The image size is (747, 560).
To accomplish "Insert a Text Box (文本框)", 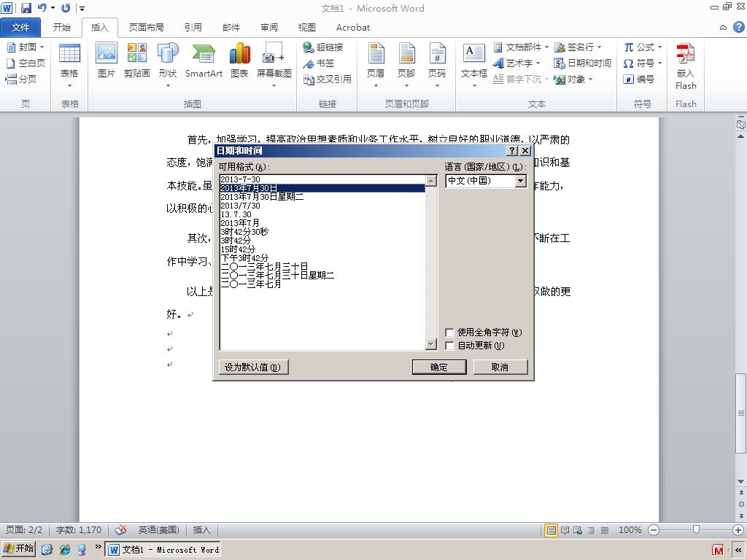I will [474, 66].
